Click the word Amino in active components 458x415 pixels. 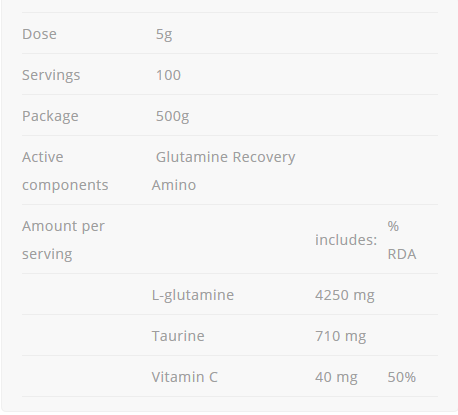click(174, 185)
